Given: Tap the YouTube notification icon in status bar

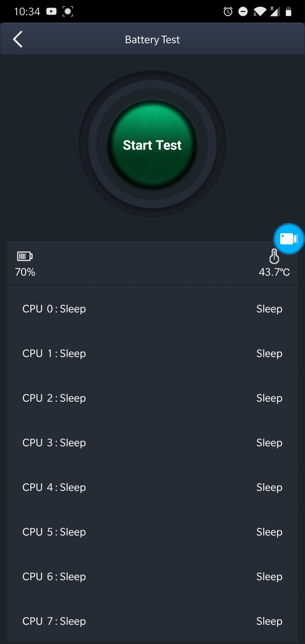Looking at the screenshot, I should tap(51, 11).
